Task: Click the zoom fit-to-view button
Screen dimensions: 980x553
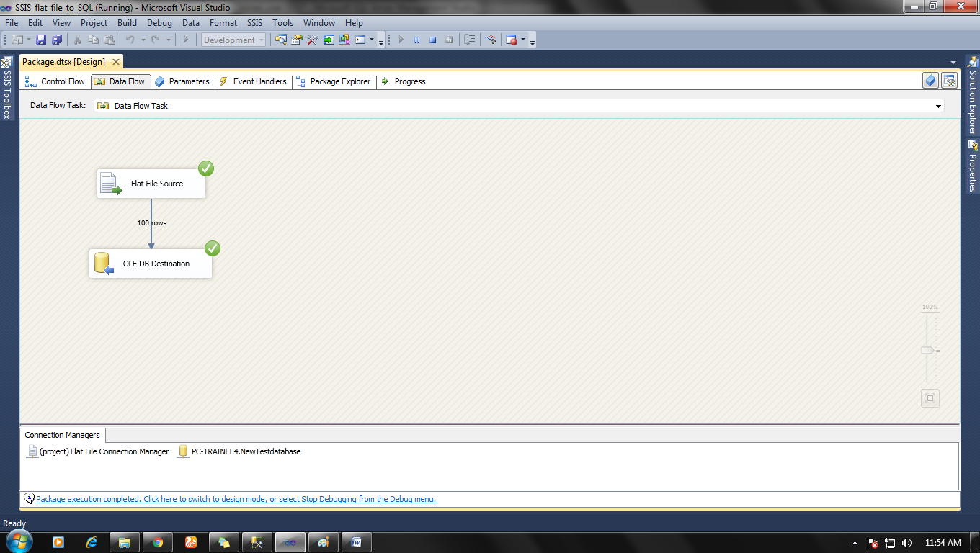Action: 930,398
